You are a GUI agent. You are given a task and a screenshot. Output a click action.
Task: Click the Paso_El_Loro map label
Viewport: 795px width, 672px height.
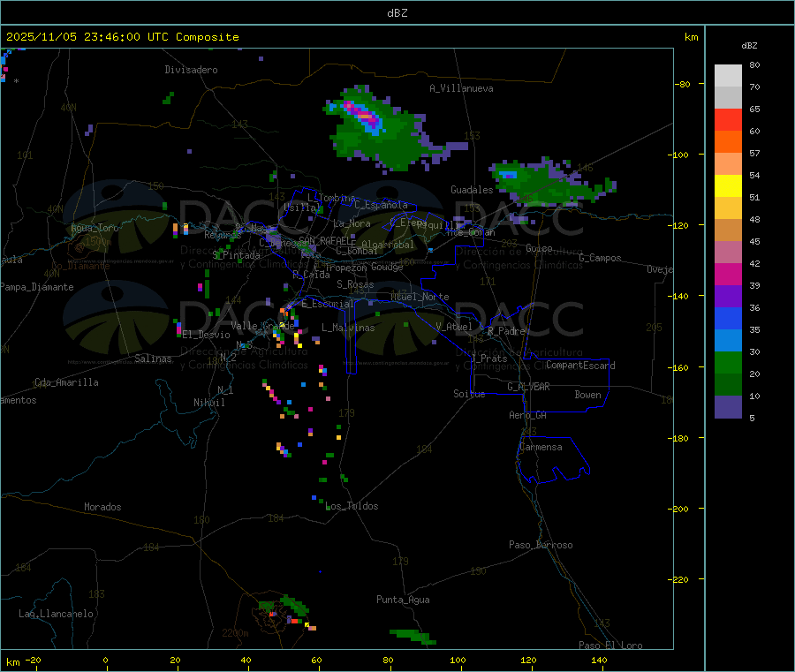click(611, 646)
